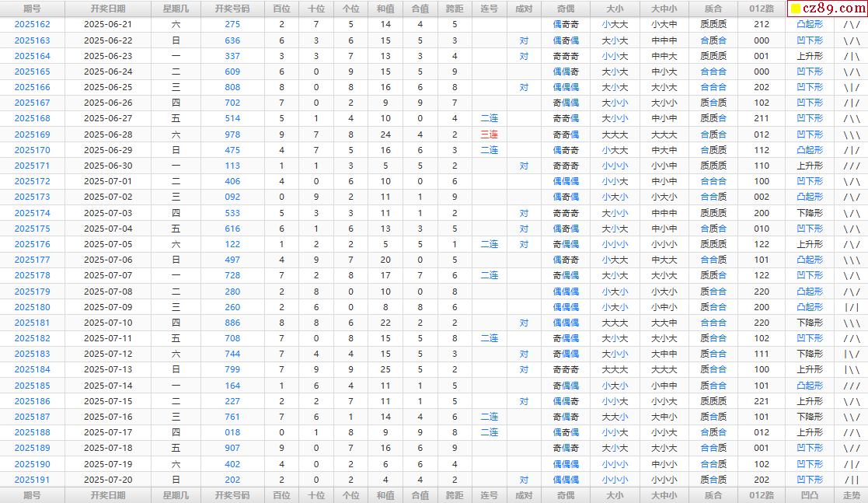Click winning number 886 in row 2025181

[232, 323]
